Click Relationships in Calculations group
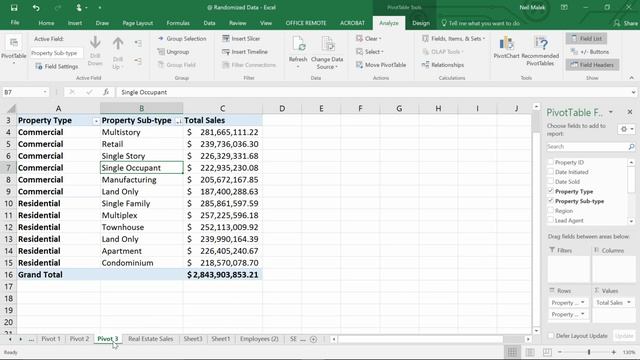This screenshot has height=360, width=640. 443,65
